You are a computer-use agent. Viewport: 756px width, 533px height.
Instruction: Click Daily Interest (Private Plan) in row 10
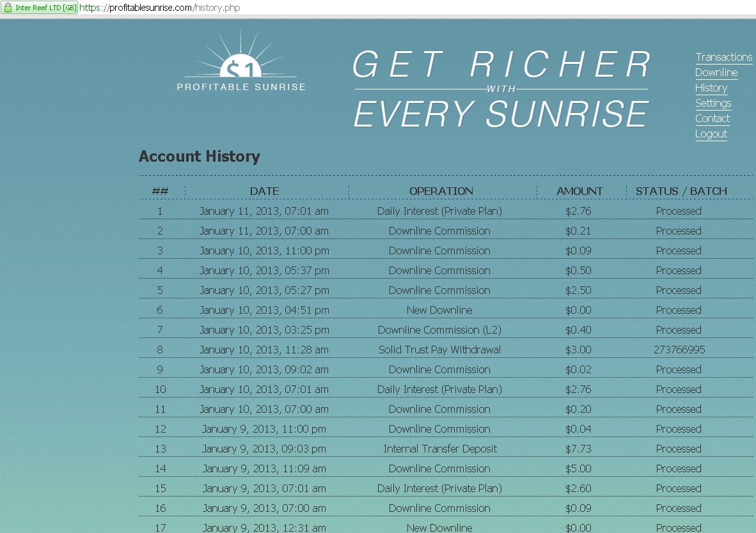click(x=439, y=389)
